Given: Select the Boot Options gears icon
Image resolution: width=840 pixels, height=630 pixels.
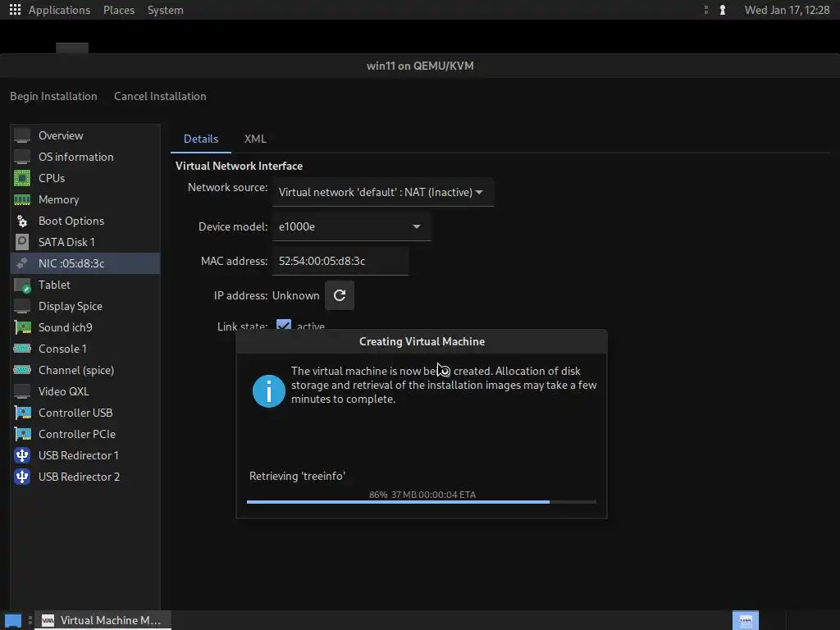Looking at the screenshot, I should point(22,221).
